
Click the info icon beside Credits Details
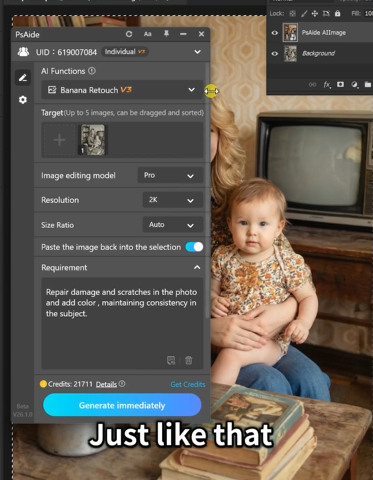click(x=122, y=384)
